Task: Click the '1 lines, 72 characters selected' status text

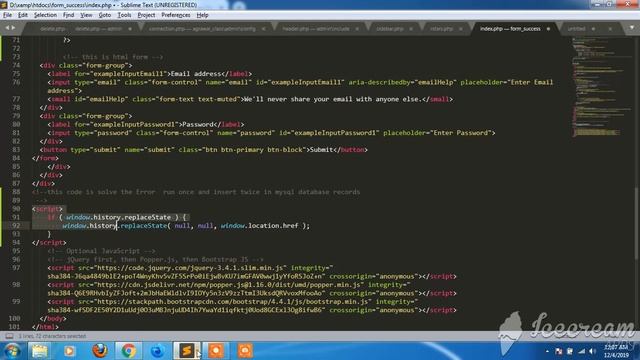Action: coord(52,336)
